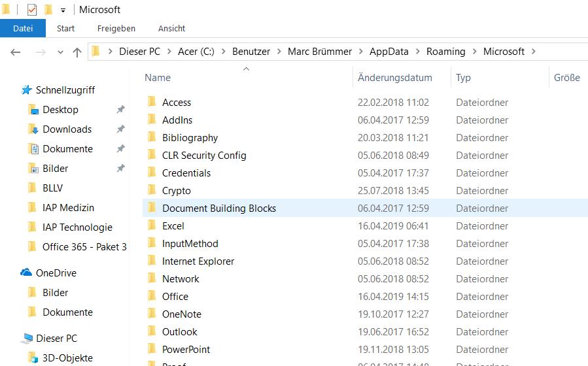Open the Datei menu
588x366 pixels.
(x=23, y=29)
